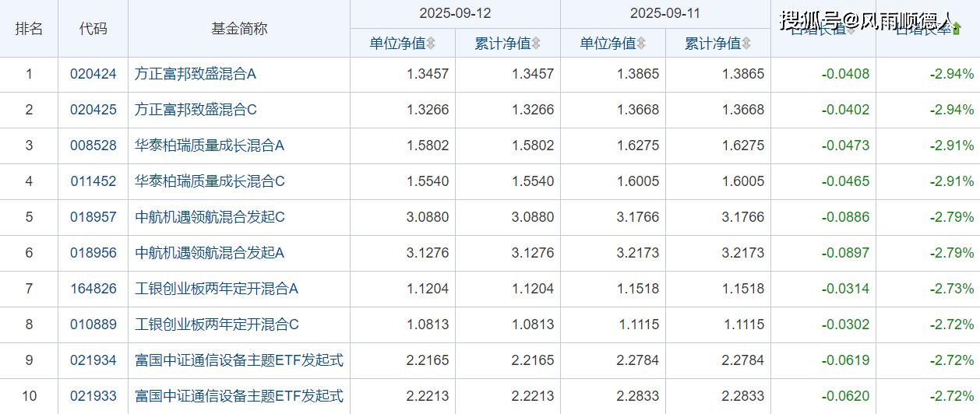Open 方正富邦致盛混合C fund page

(196, 111)
